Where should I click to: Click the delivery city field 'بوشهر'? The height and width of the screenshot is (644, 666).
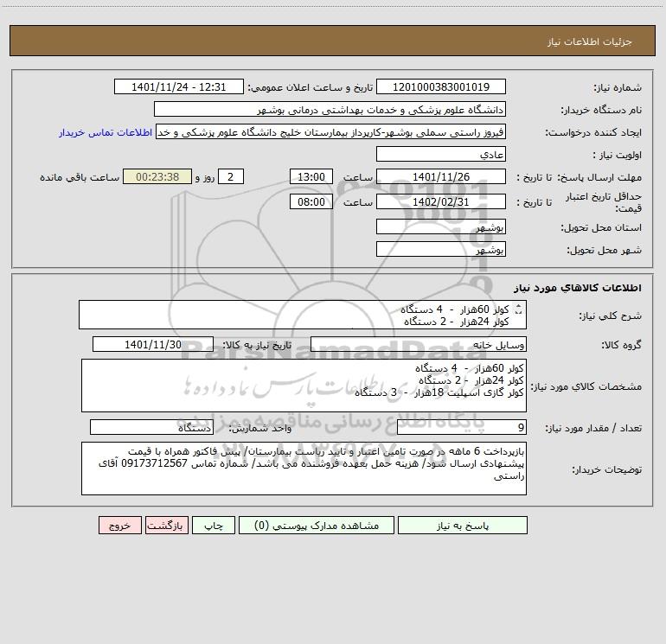[441, 249]
